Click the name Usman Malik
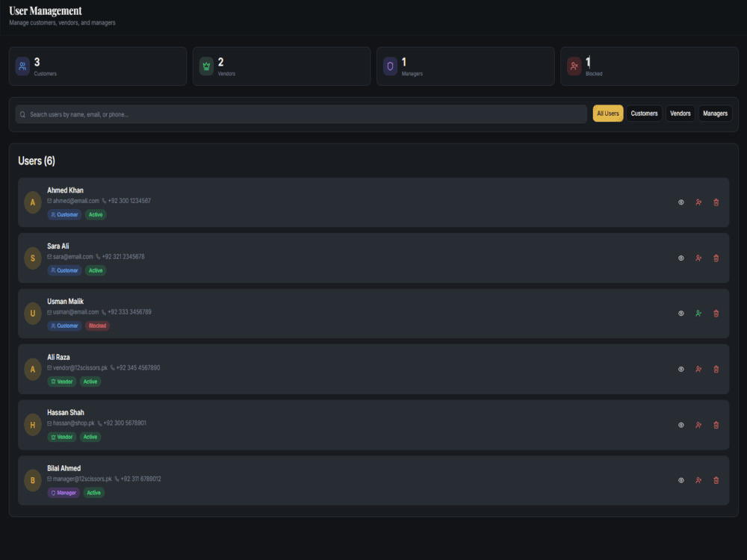Screen dimensions: 747x560 pyautogui.click(x=65, y=302)
